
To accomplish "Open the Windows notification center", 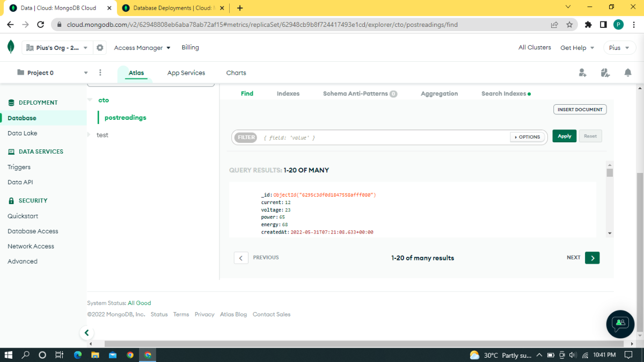I will tap(628, 355).
